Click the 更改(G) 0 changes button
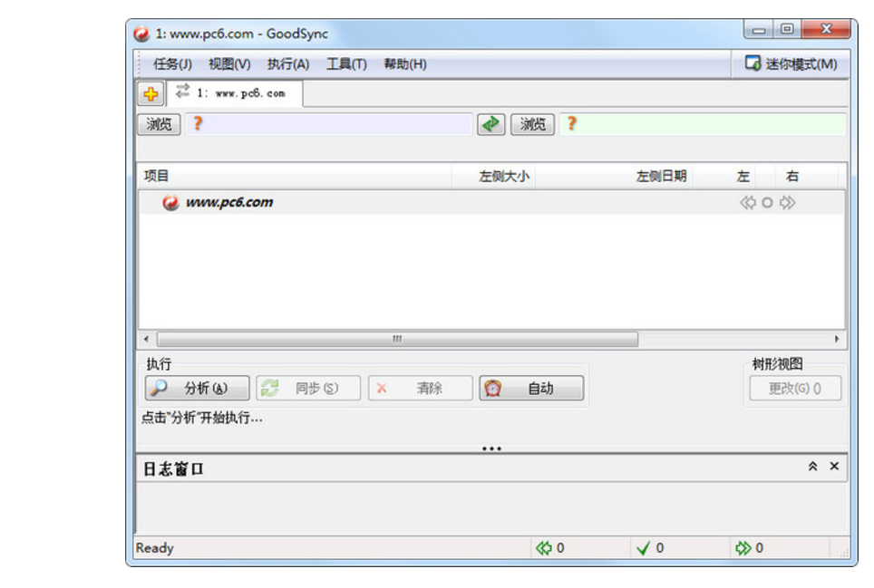Screen dimensions: 874x588 click(x=795, y=388)
